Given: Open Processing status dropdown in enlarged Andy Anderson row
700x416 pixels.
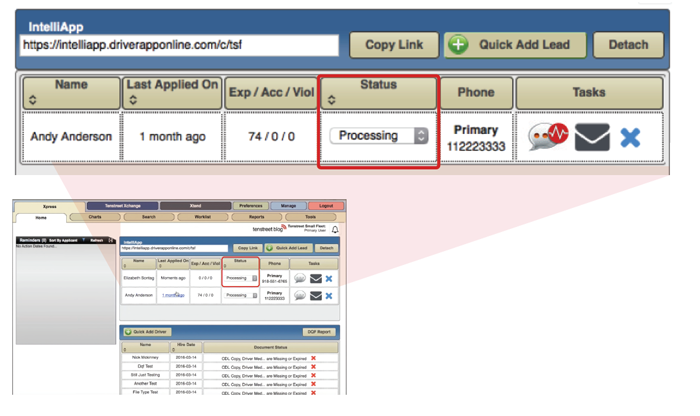Looking at the screenshot, I should coord(379,136).
